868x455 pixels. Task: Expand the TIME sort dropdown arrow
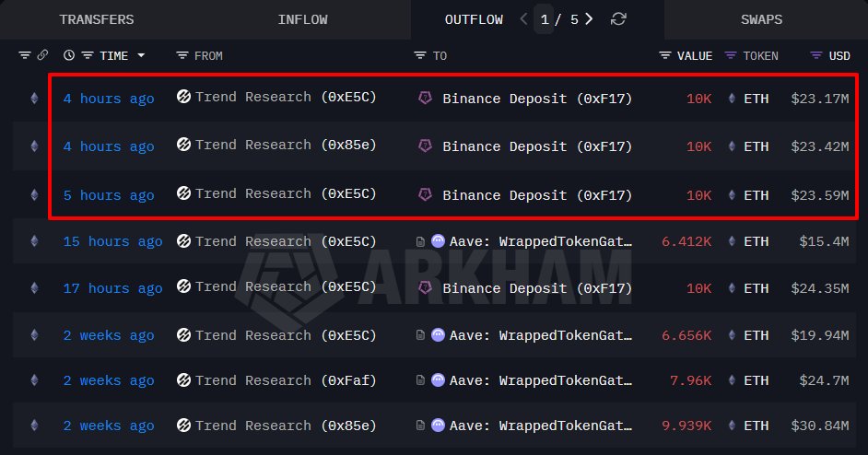click(x=141, y=55)
